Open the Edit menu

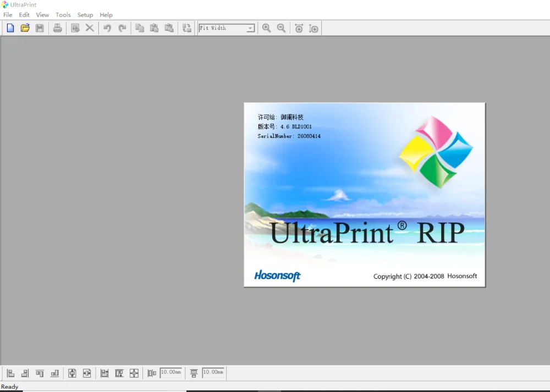pyautogui.click(x=24, y=15)
